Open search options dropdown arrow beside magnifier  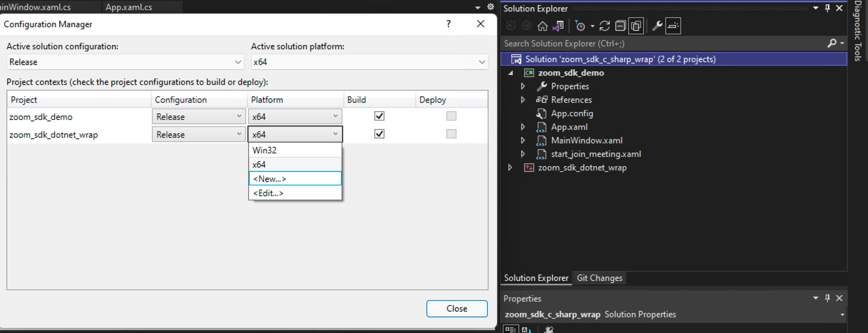click(x=842, y=43)
